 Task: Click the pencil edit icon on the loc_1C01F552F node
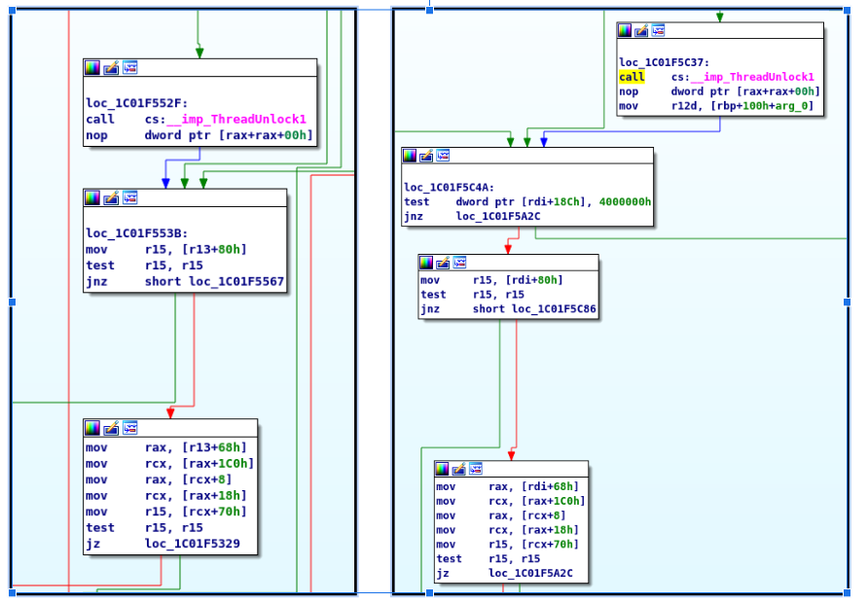(111, 68)
